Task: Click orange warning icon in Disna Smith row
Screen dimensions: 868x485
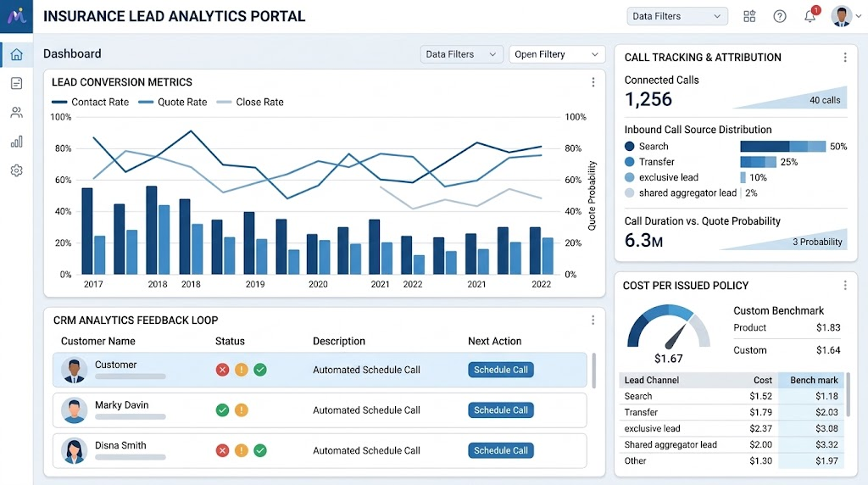Action: [x=242, y=451]
